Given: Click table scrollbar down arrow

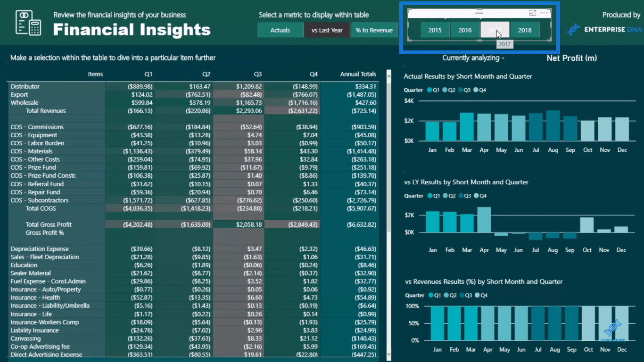Looking at the screenshot, I should coord(389,354).
